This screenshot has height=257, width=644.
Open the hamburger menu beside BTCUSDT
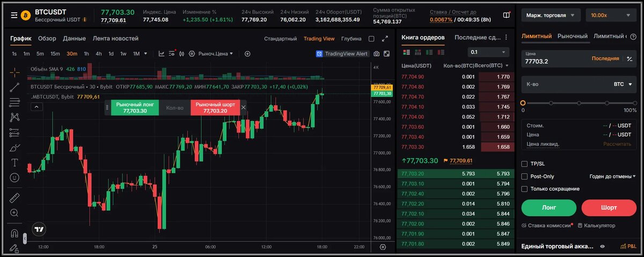click(13, 16)
